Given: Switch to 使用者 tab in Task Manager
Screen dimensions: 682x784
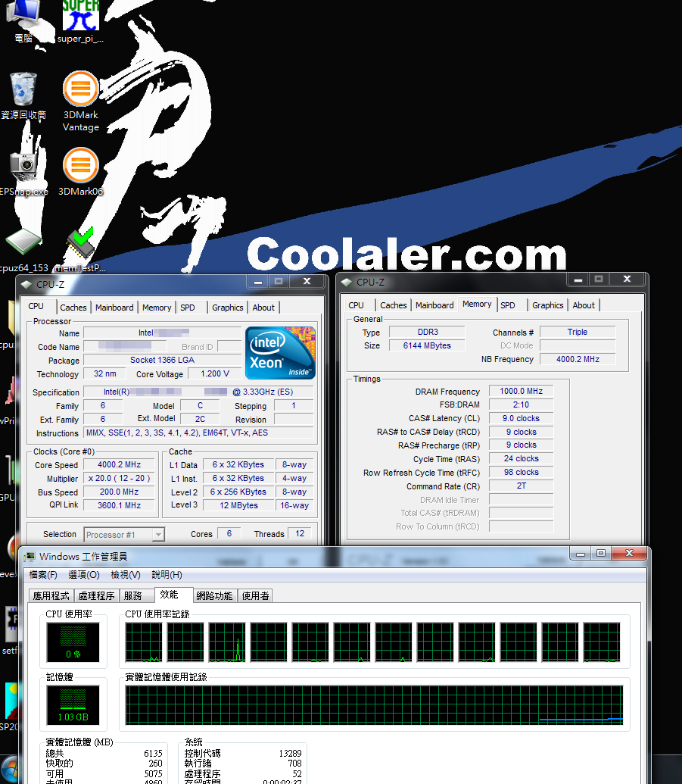Looking at the screenshot, I should pyautogui.click(x=255, y=596).
